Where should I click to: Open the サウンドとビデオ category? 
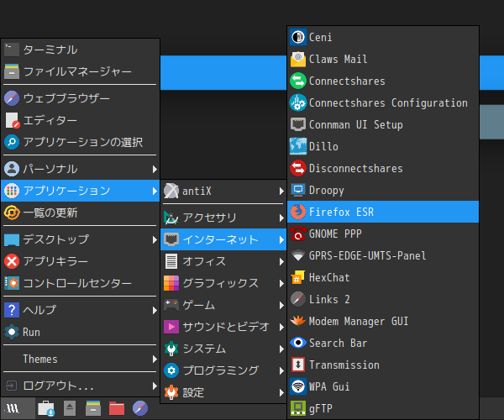(223, 327)
